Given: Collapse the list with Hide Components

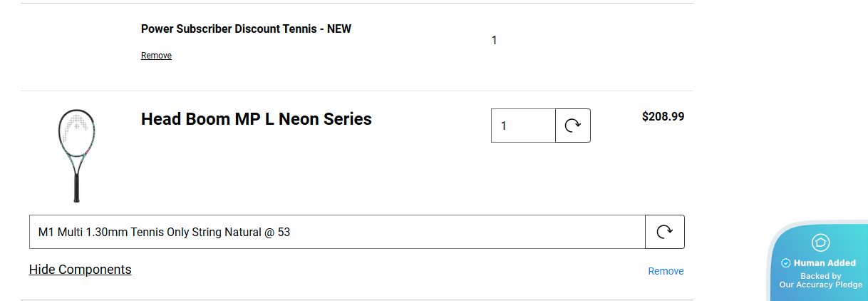Looking at the screenshot, I should pyautogui.click(x=81, y=270).
